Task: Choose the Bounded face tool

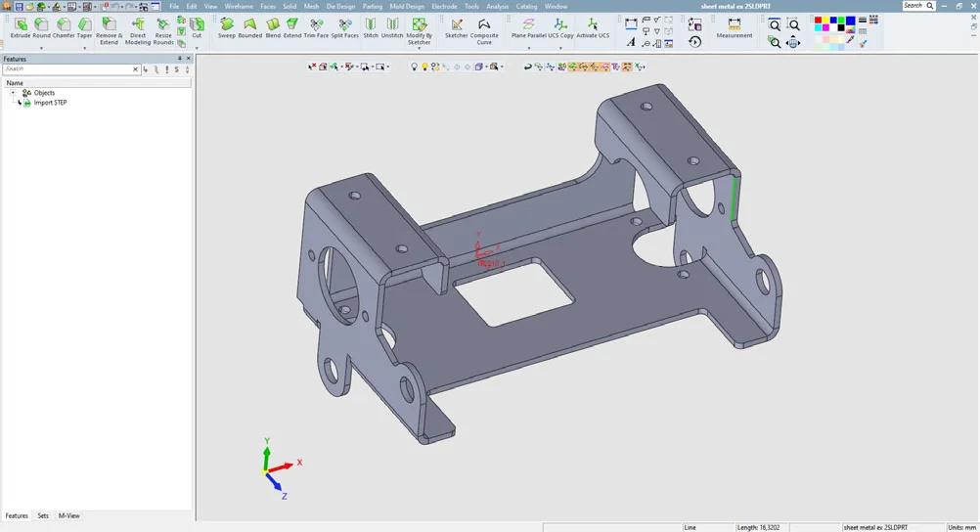Action: point(250,28)
